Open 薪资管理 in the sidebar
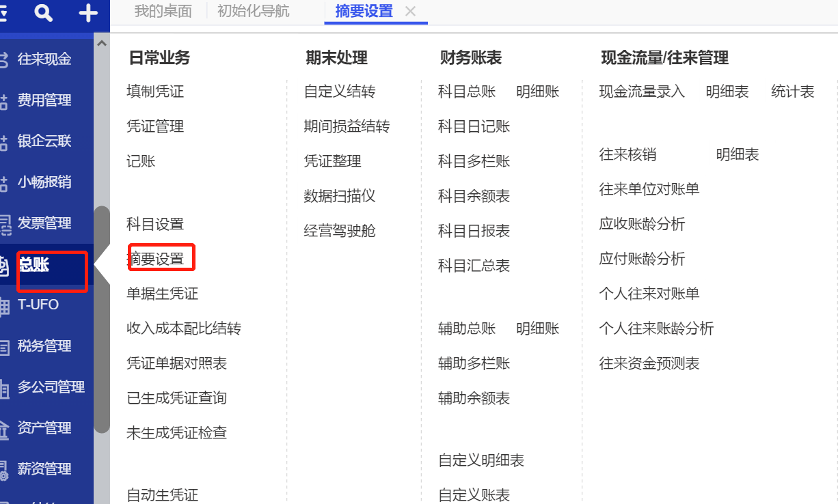This screenshot has height=504, width=838. pyautogui.click(x=44, y=469)
